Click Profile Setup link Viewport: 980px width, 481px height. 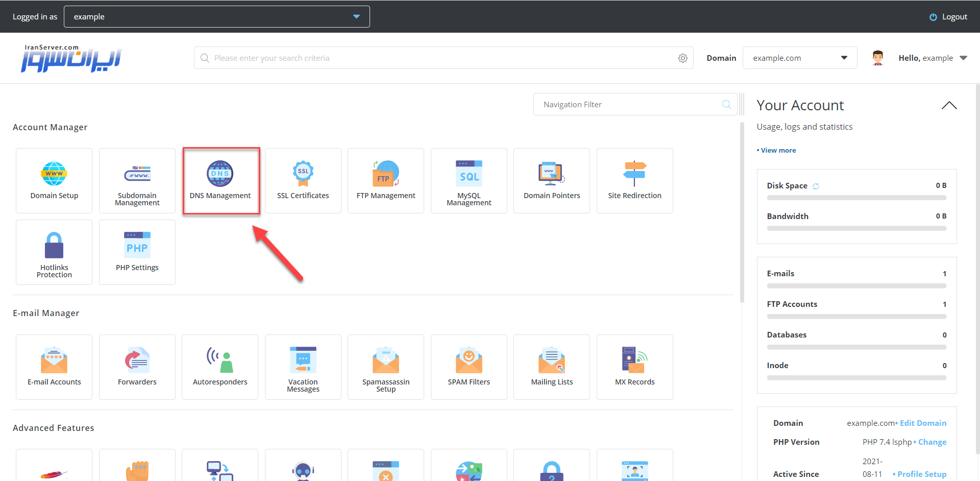[x=922, y=474]
